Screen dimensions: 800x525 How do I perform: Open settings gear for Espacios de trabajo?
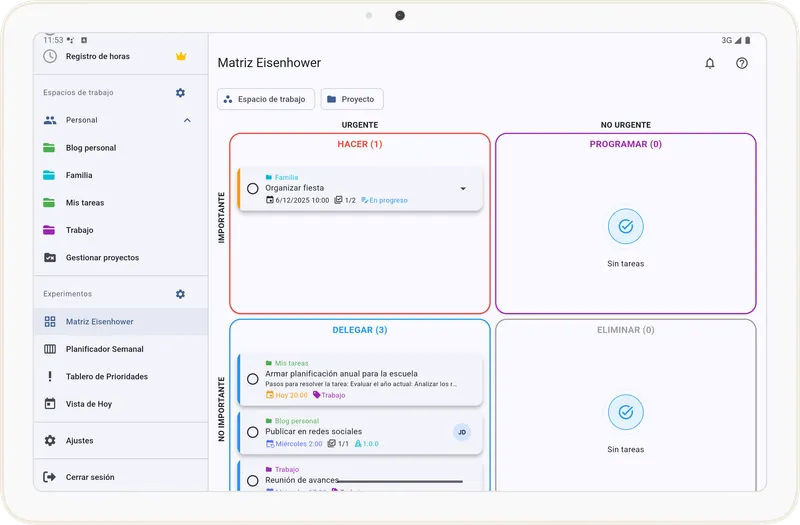180,93
